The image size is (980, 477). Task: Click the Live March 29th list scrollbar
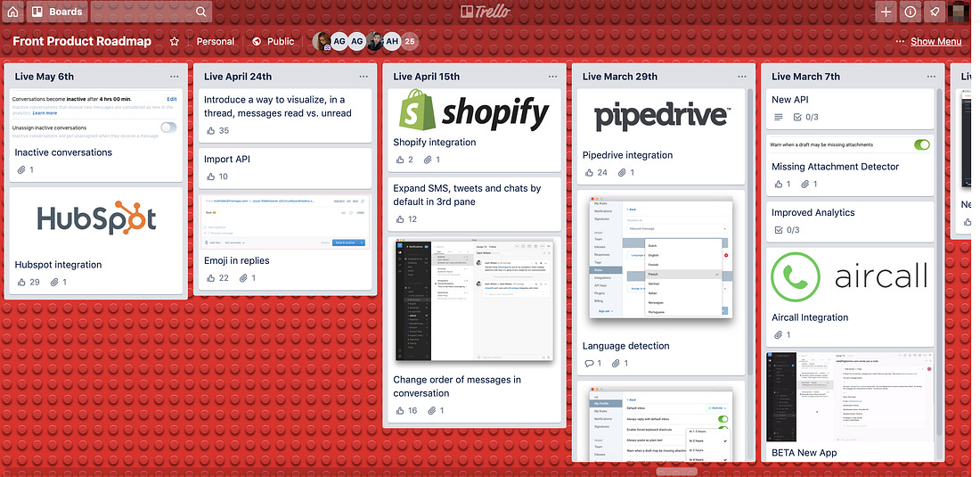click(x=749, y=231)
